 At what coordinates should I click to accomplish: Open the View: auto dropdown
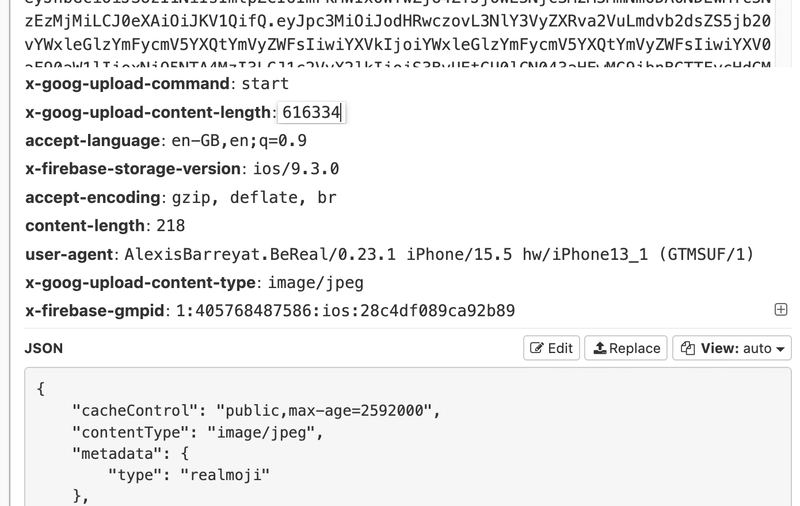tap(732, 348)
